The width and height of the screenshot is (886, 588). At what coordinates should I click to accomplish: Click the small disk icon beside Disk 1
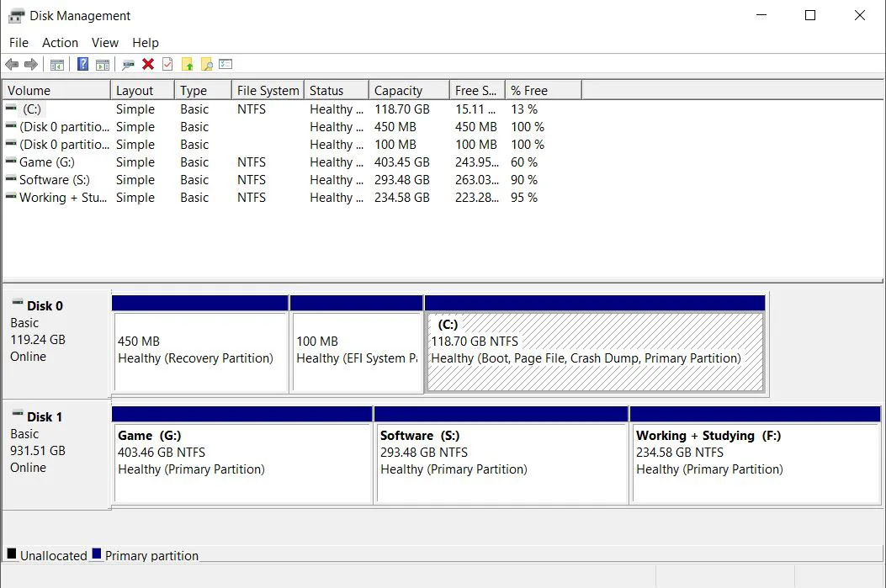(x=18, y=413)
